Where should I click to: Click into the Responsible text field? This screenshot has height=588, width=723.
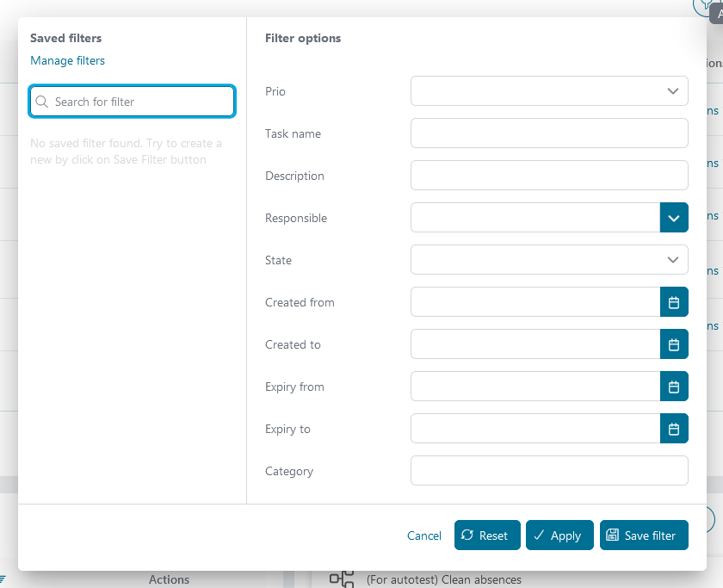click(x=535, y=218)
